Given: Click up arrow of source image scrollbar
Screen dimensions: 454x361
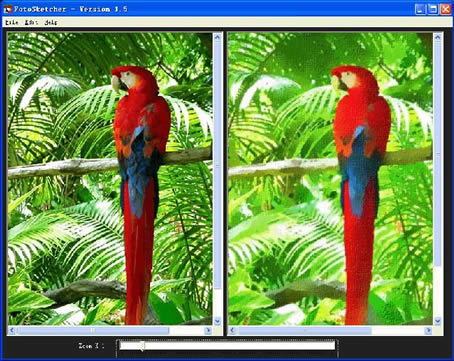Looking at the screenshot, I should click(218, 37).
